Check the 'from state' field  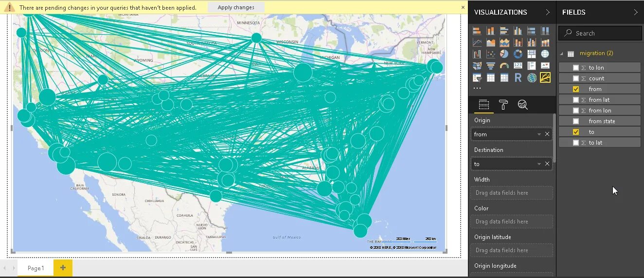(576, 121)
